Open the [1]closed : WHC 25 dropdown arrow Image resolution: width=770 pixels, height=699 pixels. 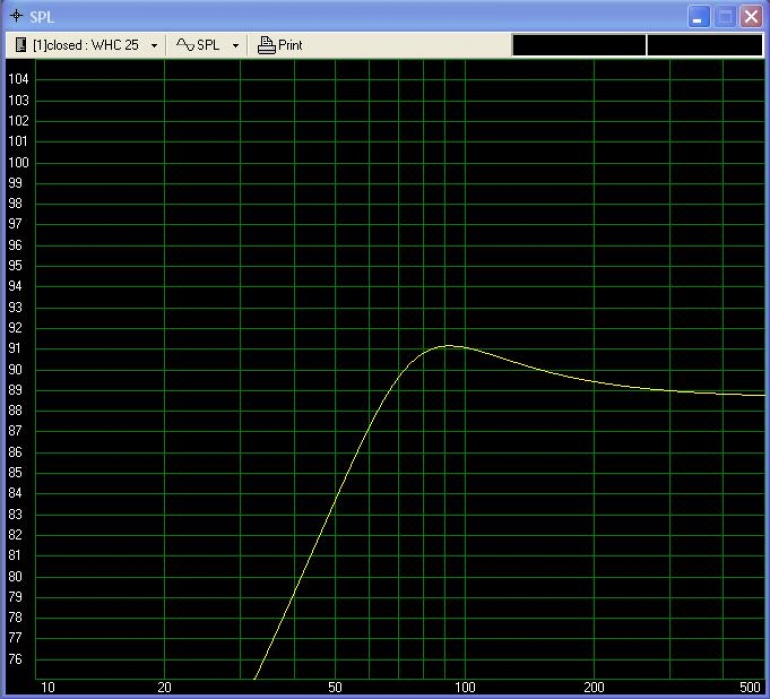[x=154, y=46]
